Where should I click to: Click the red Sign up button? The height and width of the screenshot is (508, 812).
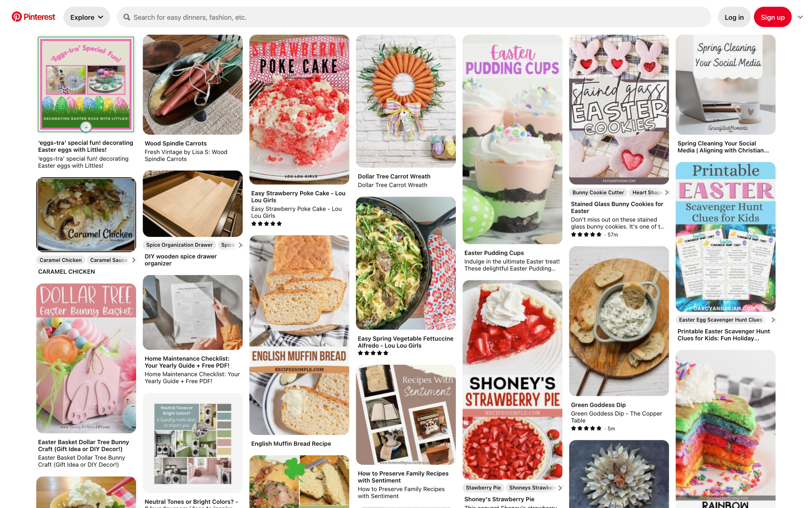tap(772, 17)
